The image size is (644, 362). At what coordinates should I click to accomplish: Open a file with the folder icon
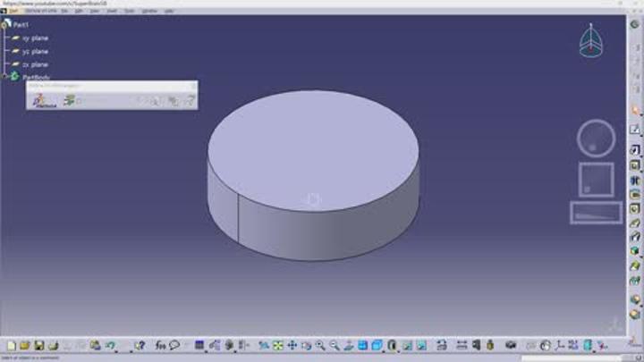click(x=25, y=346)
